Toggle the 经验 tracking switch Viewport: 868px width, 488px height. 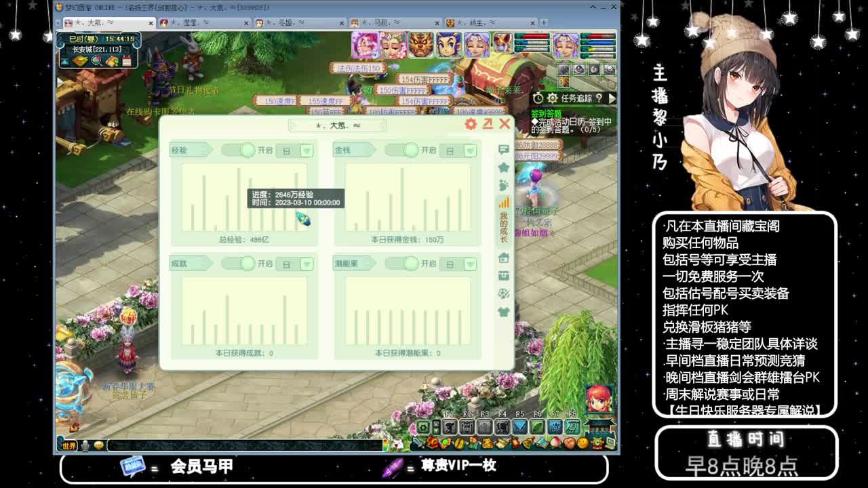(238, 150)
